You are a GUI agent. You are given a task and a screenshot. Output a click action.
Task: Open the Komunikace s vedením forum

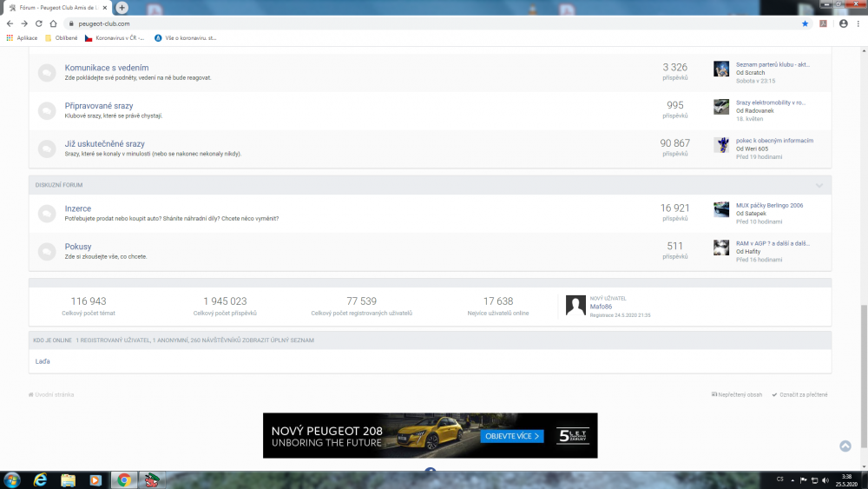106,68
